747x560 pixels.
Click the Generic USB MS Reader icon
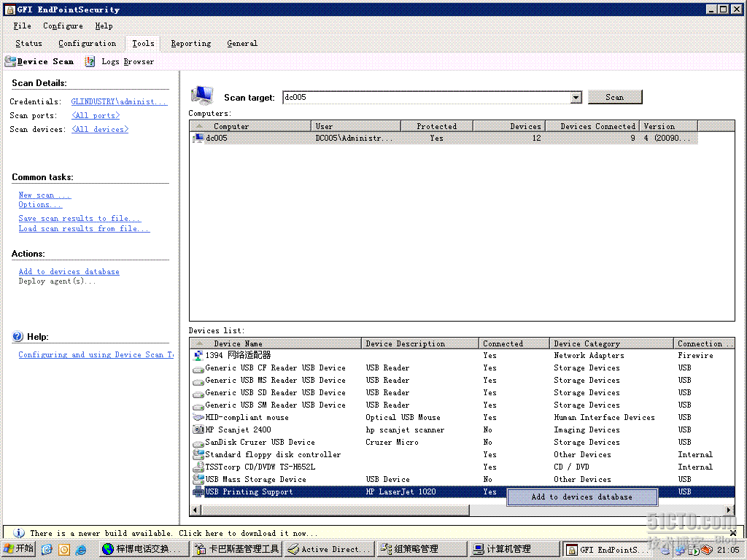(198, 381)
